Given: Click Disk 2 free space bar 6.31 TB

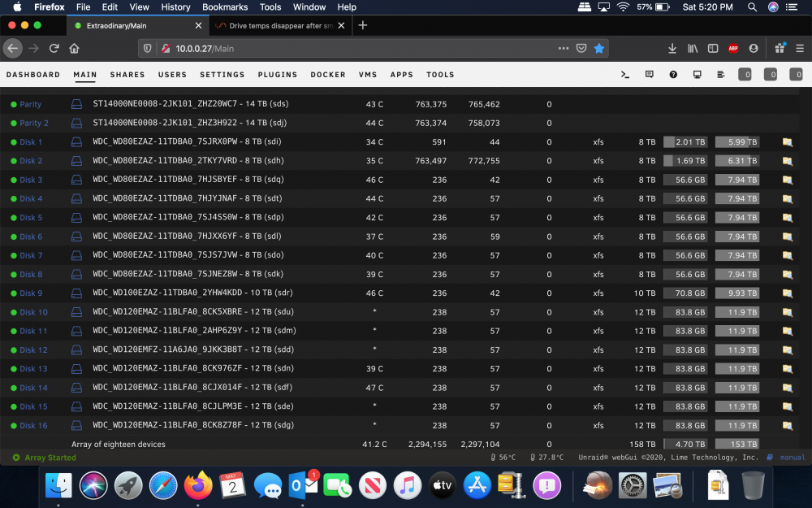Looking at the screenshot, I should [x=737, y=161].
